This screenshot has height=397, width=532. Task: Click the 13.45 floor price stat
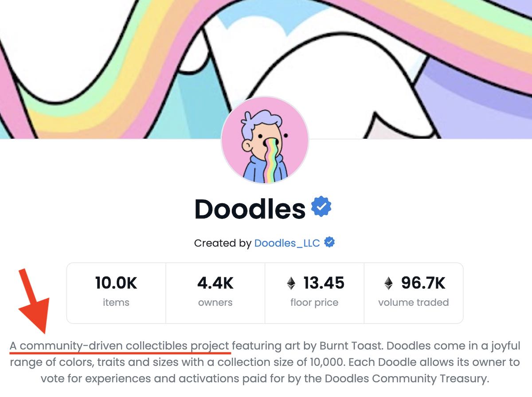[x=314, y=292]
